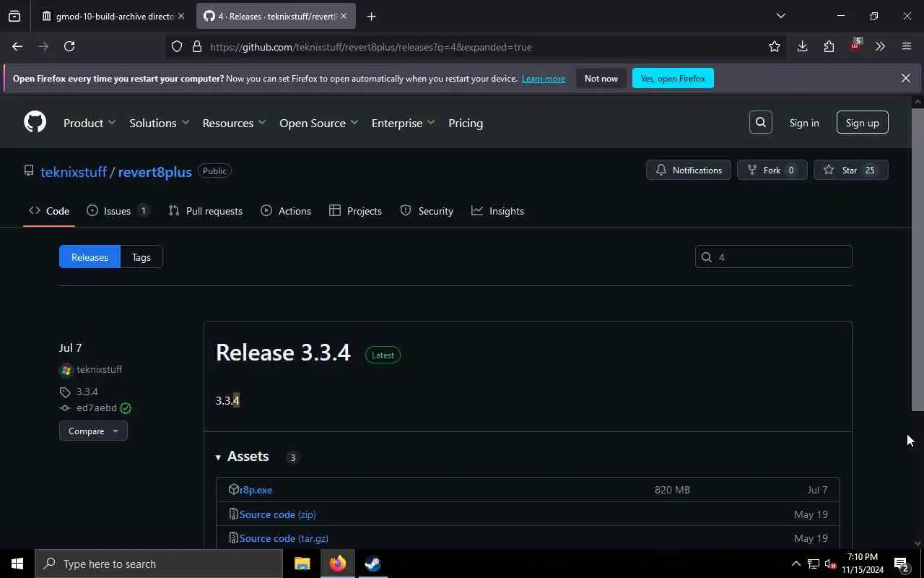Click the page vertical scrollbar
The width and height of the screenshot is (924, 578).
[918, 260]
